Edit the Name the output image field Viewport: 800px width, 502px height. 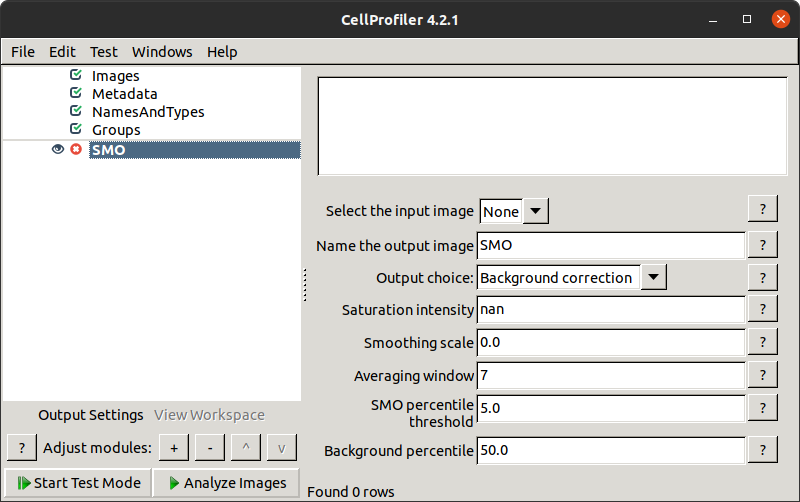pyautogui.click(x=611, y=245)
